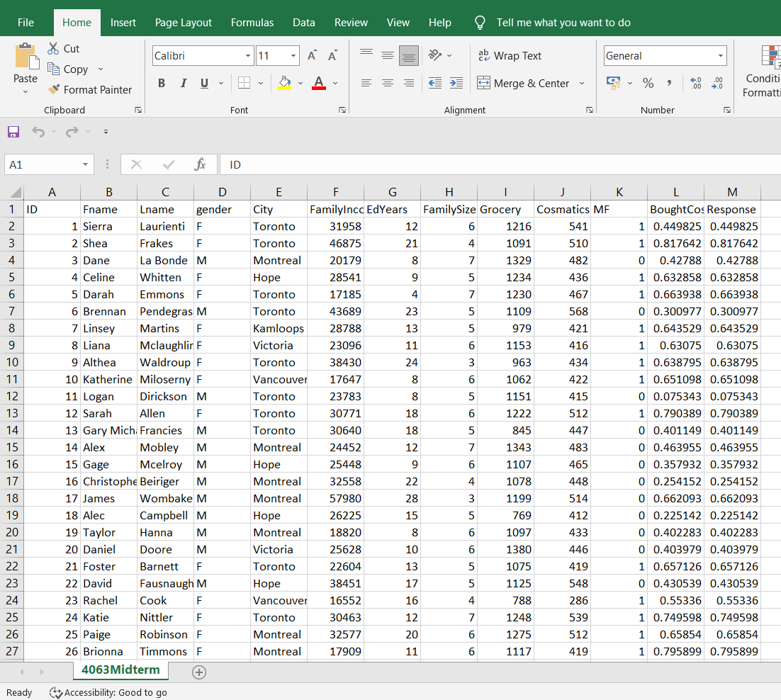The height and width of the screenshot is (700, 781).
Task: Apply Percent number style
Action: coord(648,83)
